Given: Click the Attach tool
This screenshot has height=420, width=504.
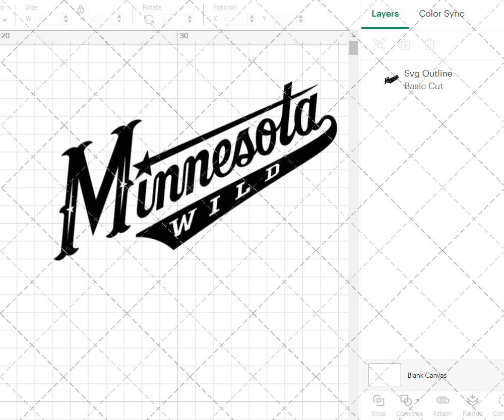Looking at the screenshot, I should [443, 406].
